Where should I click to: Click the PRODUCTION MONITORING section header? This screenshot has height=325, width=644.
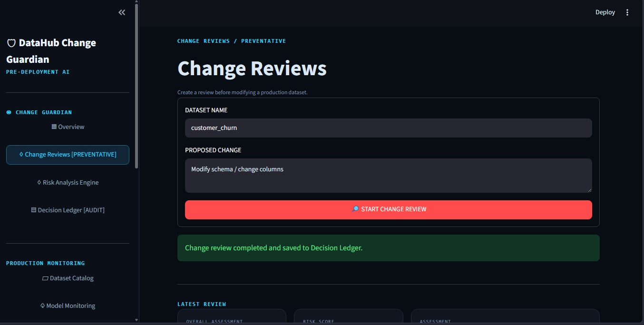(x=46, y=263)
